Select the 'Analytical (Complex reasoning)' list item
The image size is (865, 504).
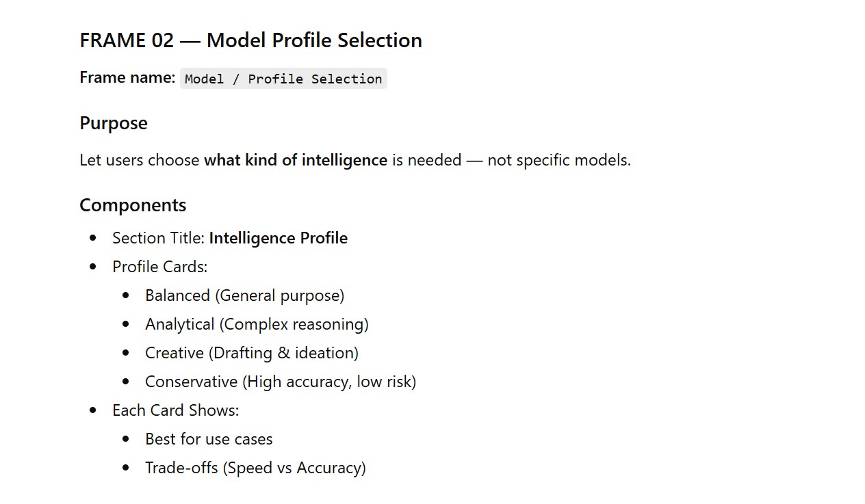point(257,324)
